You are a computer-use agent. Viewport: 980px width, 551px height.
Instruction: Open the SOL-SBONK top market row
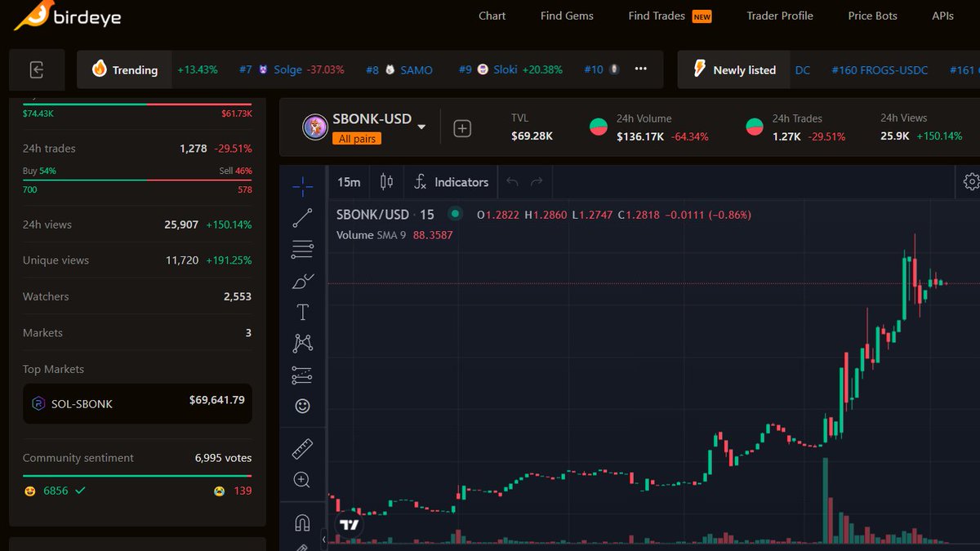point(137,403)
